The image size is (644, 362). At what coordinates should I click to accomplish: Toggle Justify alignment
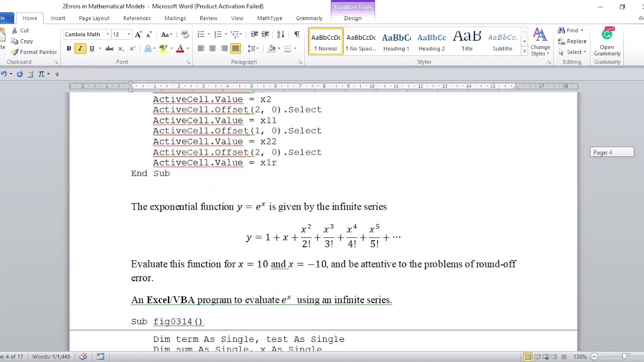235,49
